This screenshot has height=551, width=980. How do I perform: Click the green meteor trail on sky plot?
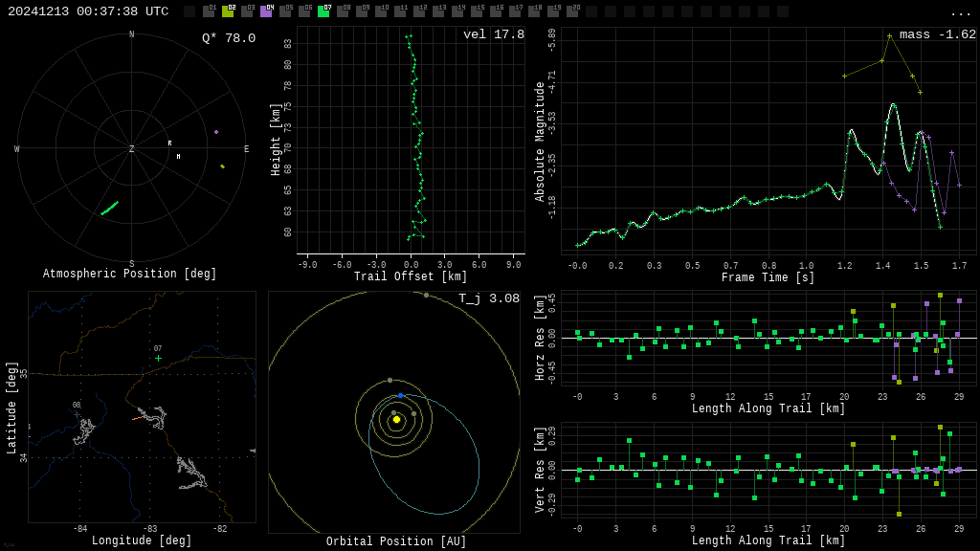pos(110,208)
